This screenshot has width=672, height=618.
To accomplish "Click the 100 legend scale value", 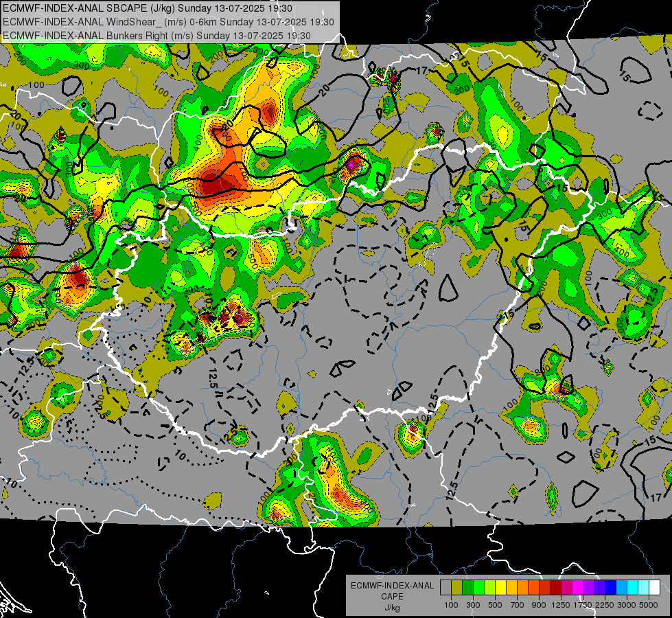I will tap(451, 605).
